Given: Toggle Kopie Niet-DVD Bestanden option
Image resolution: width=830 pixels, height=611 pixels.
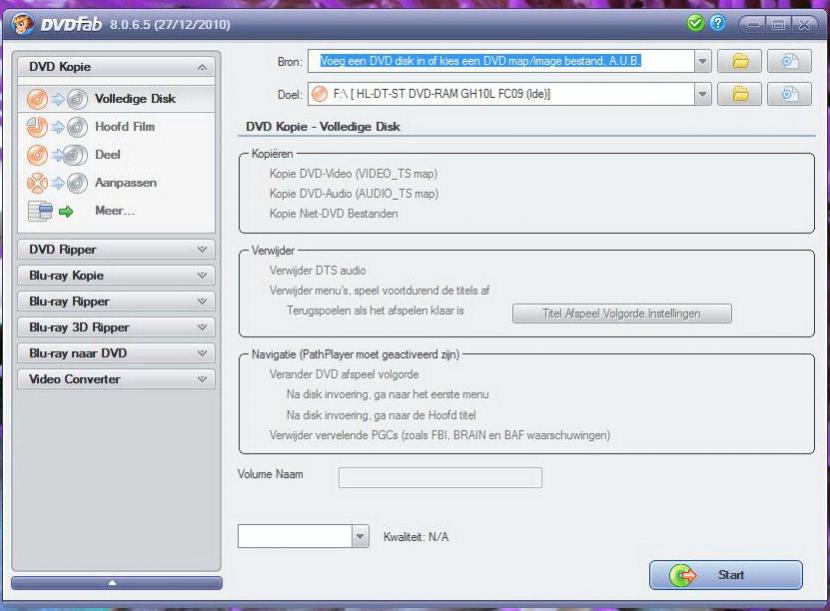Looking at the screenshot, I should [333, 214].
